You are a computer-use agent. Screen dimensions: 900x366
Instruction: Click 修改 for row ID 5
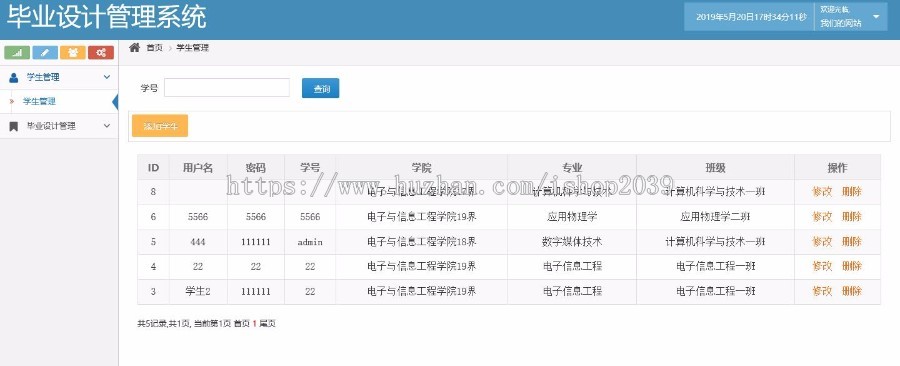[822, 242]
